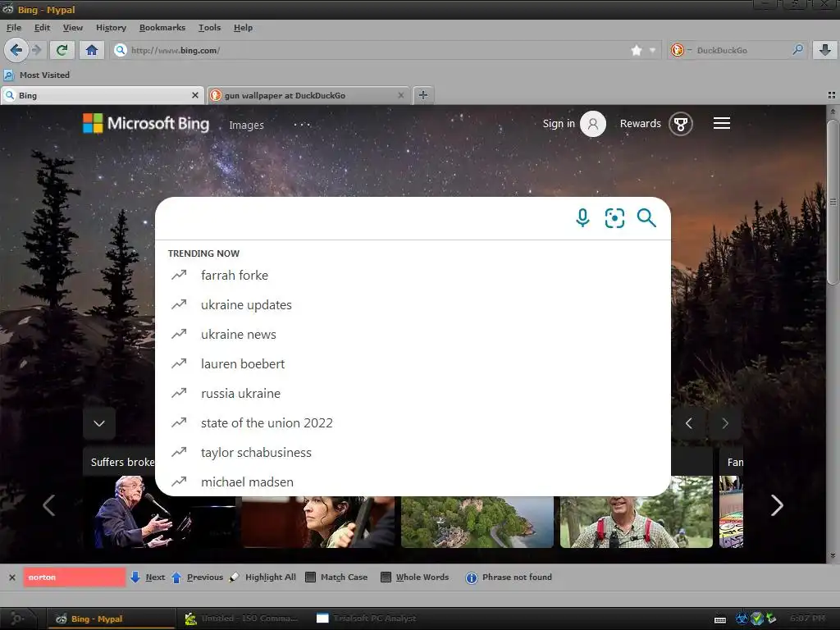The width and height of the screenshot is (840, 630).
Task: Close the find bar
Action: pyautogui.click(x=11, y=577)
